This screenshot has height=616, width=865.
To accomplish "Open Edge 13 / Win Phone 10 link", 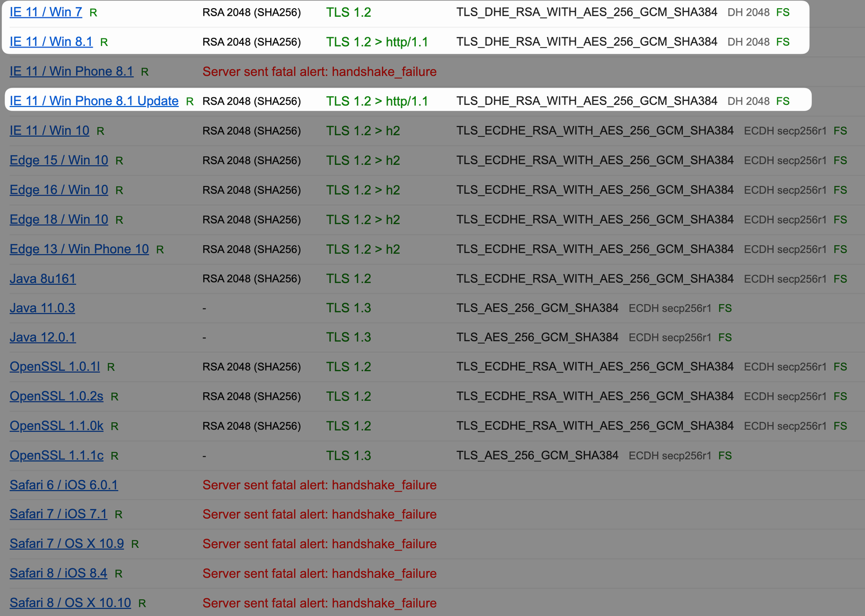I will pyautogui.click(x=79, y=249).
